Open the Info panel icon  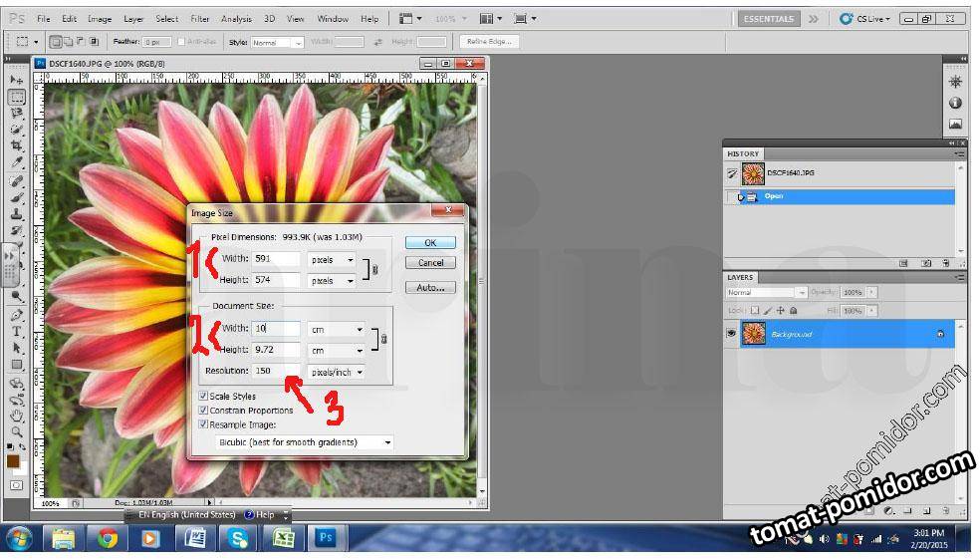click(x=955, y=103)
